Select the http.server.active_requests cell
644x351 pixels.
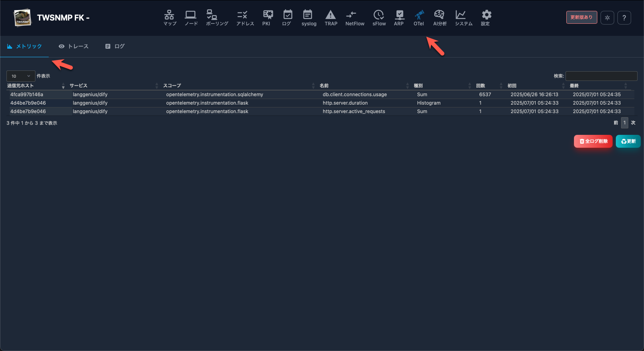pos(354,111)
